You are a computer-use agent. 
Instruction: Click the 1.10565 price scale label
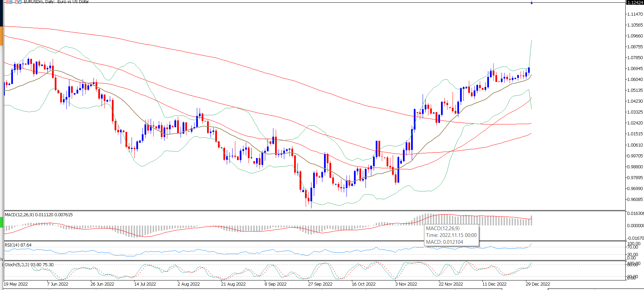pyautogui.click(x=635, y=25)
